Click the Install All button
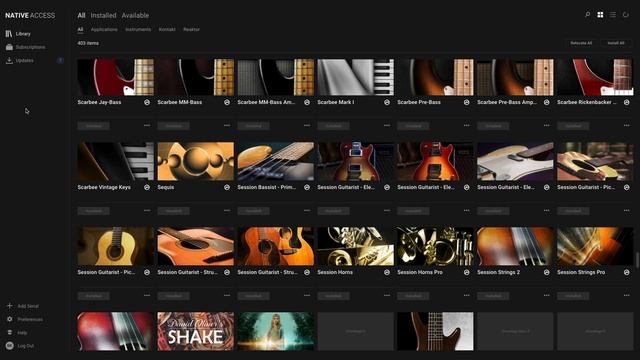 click(616, 43)
